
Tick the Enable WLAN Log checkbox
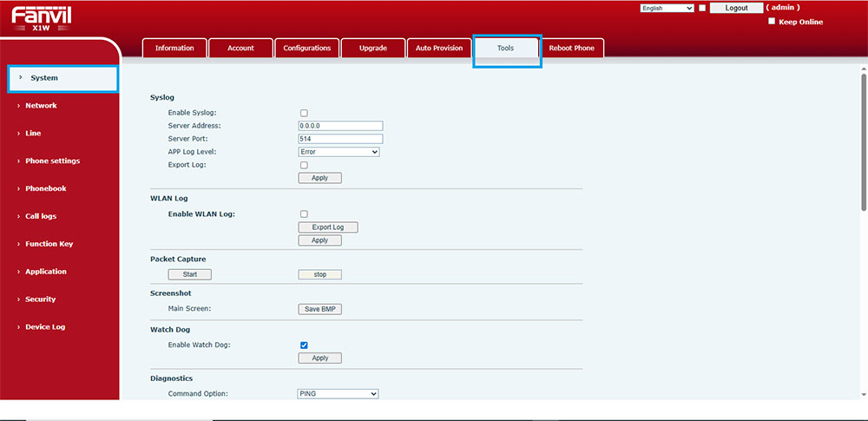[304, 214]
